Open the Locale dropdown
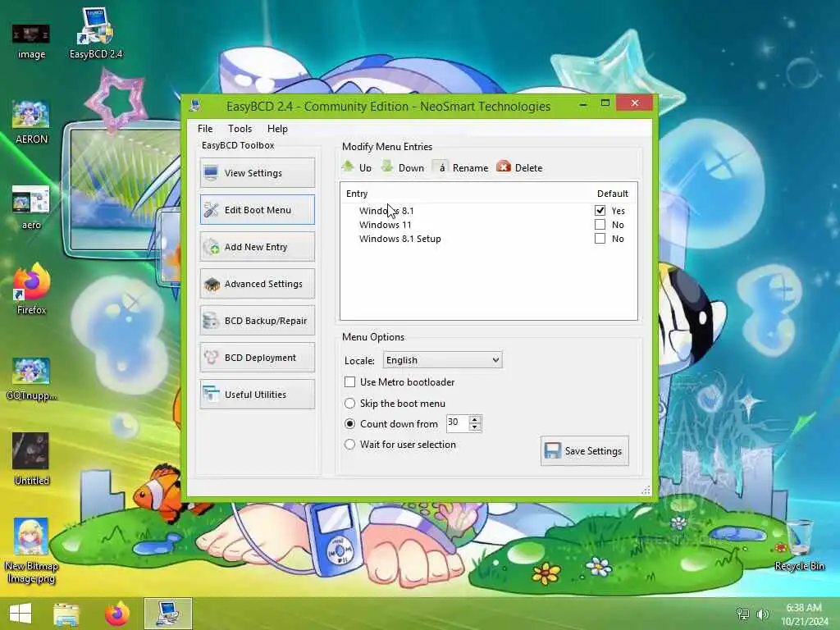The height and width of the screenshot is (630, 840). [x=442, y=360]
